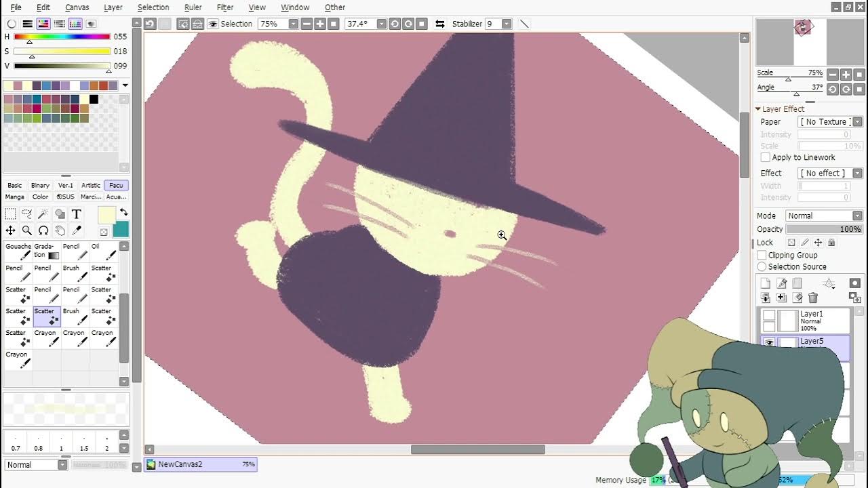The width and height of the screenshot is (868, 488).
Task: Toggle the lock-all padlock icon
Action: 831,243
